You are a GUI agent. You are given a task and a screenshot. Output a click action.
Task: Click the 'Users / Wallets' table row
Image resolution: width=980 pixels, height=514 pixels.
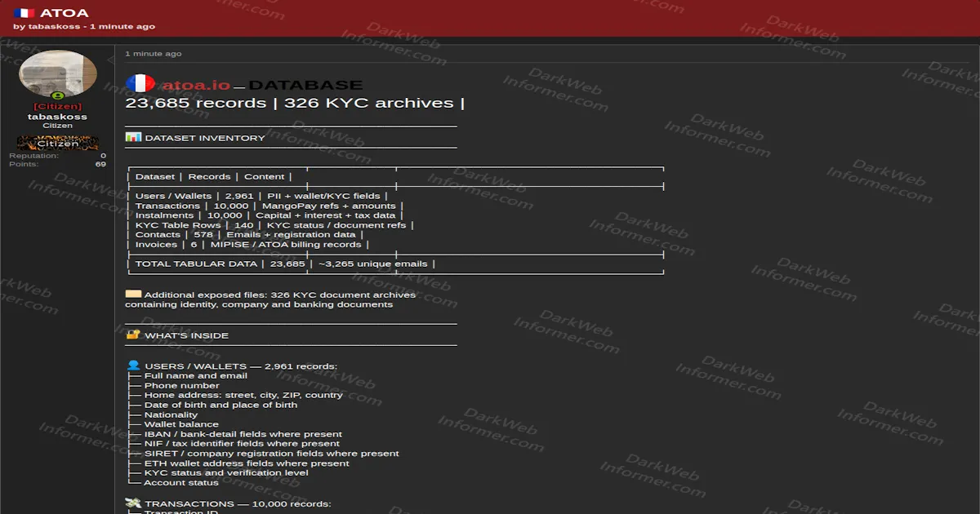click(x=257, y=196)
